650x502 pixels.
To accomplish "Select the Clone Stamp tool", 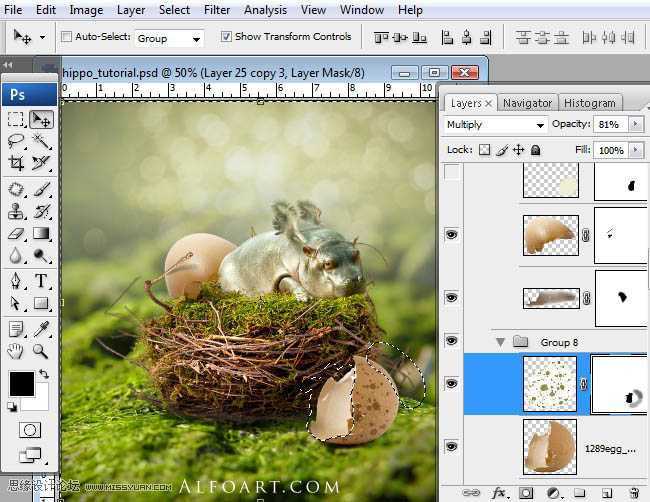I will coord(16,211).
